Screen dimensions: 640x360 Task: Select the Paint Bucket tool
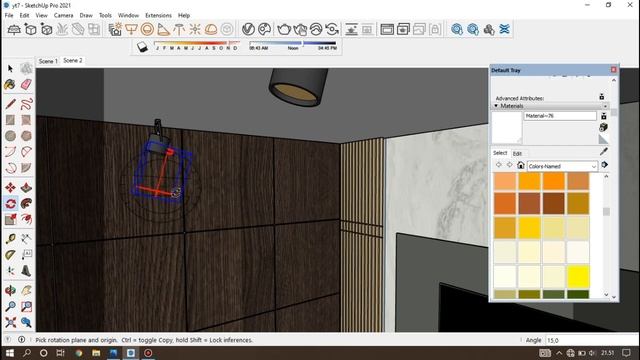pos(10,84)
